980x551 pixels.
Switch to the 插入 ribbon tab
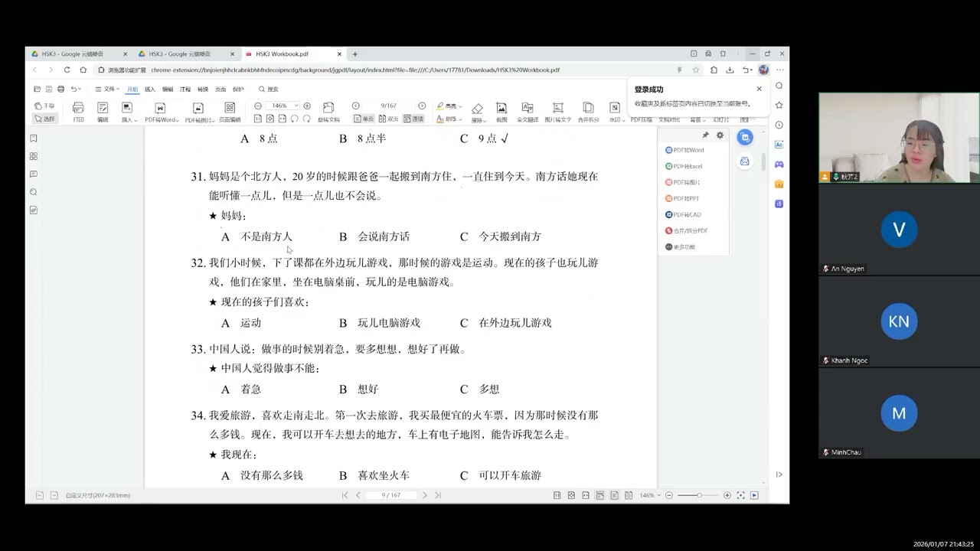[150, 90]
